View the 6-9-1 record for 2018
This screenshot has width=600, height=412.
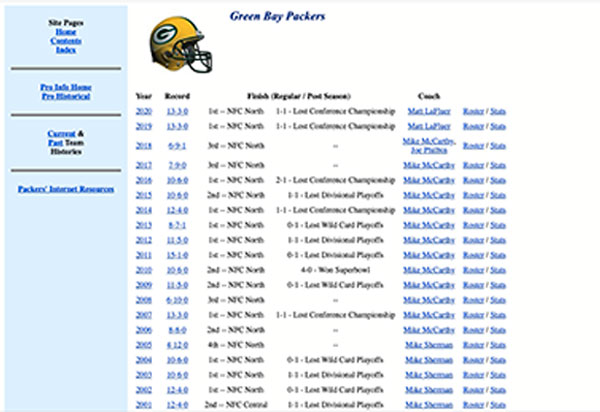click(177, 146)
